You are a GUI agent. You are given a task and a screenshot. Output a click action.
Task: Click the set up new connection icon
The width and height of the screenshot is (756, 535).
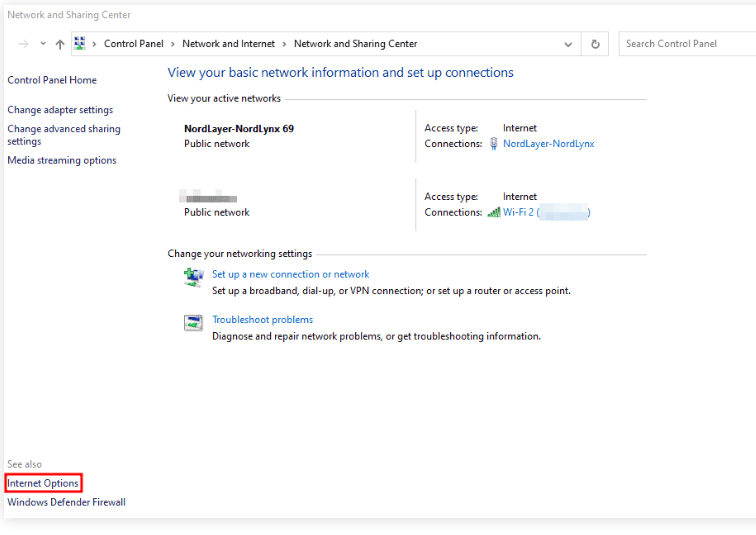coord(193,277)
